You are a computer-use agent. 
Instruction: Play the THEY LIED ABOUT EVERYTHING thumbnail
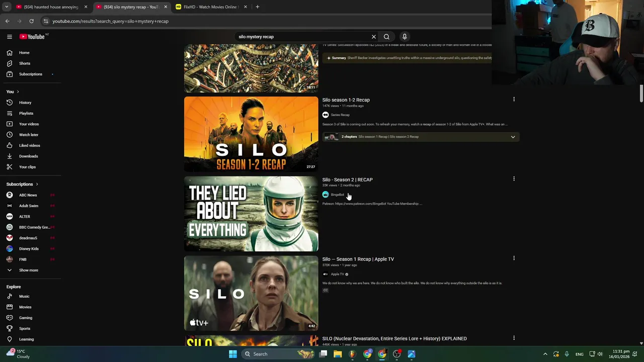pos(251,214)
